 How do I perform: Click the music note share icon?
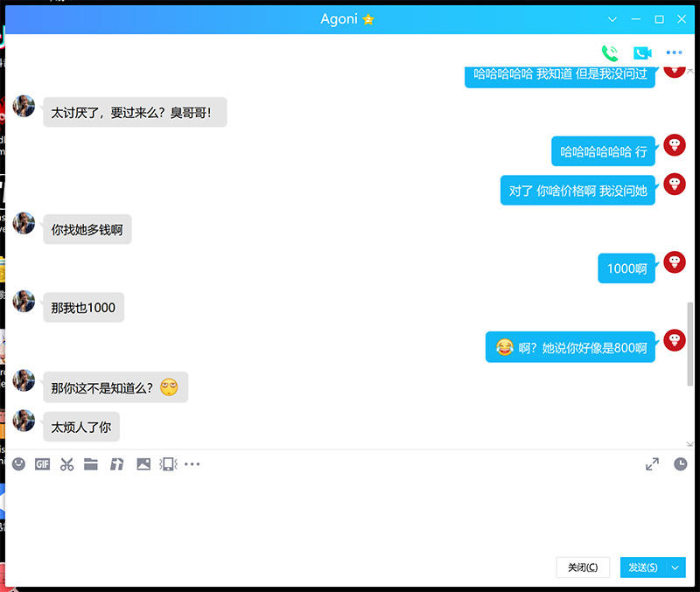[116, 464]
